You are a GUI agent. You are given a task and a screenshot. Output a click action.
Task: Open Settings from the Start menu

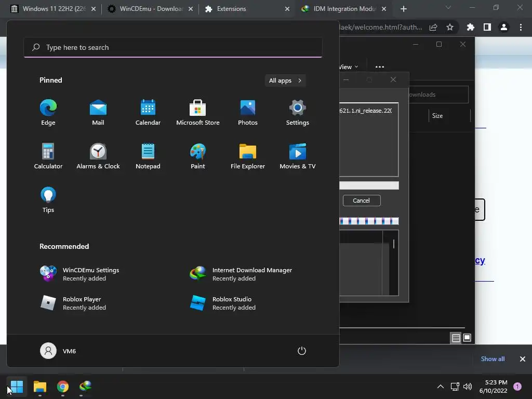pos(298,113)
